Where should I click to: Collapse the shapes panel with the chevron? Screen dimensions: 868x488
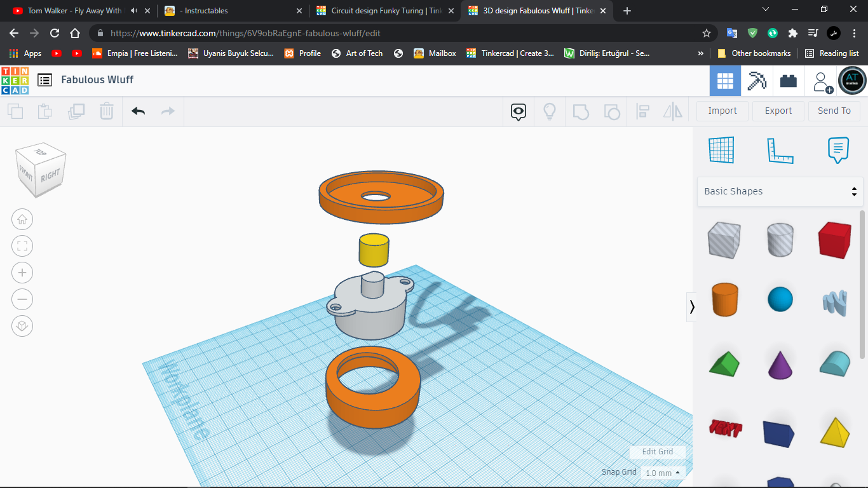[692, 307]
